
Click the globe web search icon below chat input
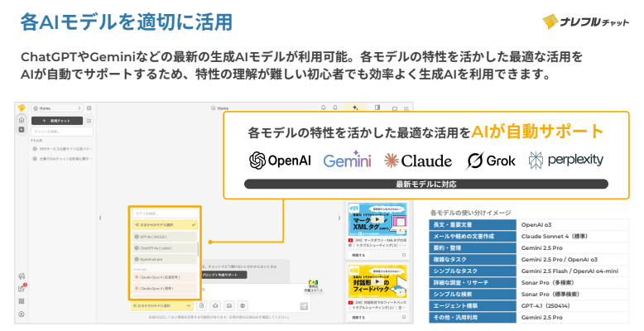pyautogui.click(x=243, y=305)
